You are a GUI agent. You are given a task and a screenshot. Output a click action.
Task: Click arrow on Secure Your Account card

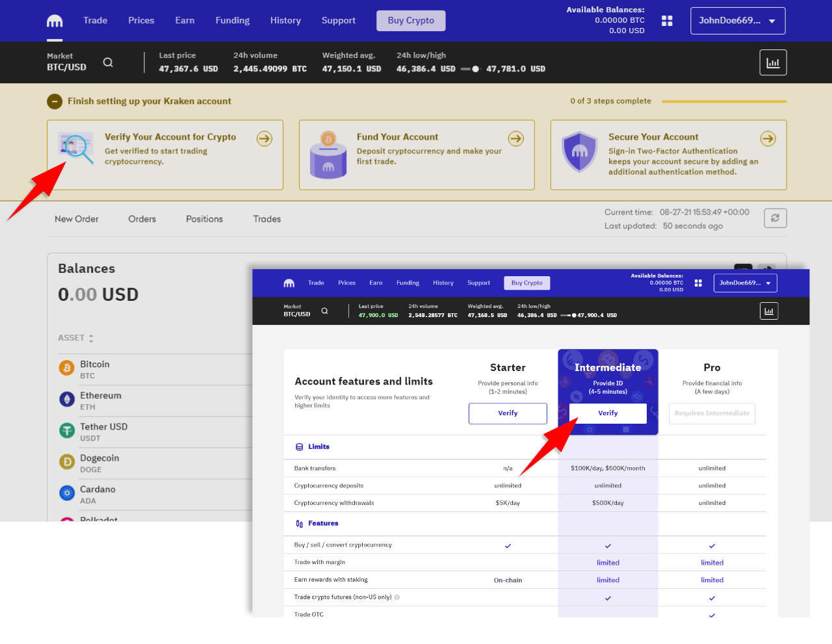[x=768, y=138]
